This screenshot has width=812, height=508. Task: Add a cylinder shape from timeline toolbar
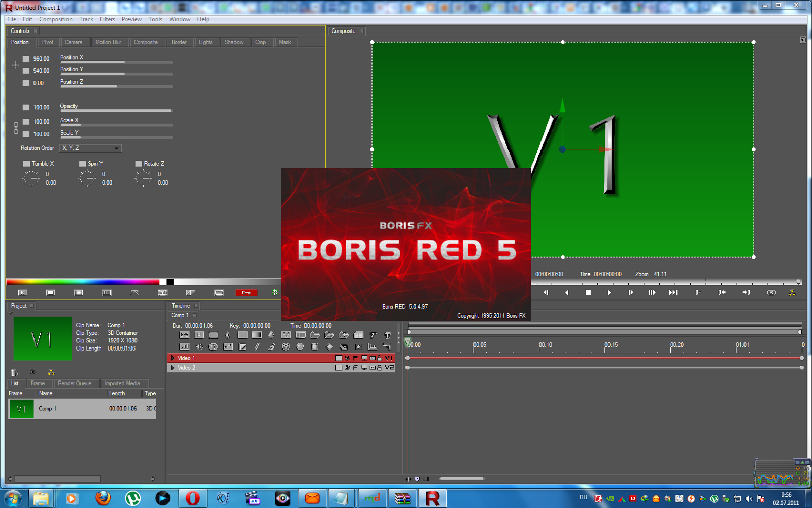point(315,347)
